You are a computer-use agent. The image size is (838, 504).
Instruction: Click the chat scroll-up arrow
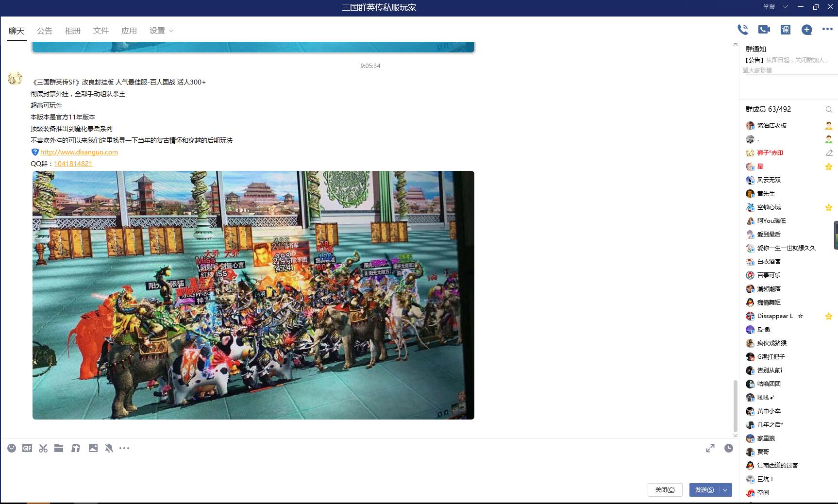click(x=735, y=45)
